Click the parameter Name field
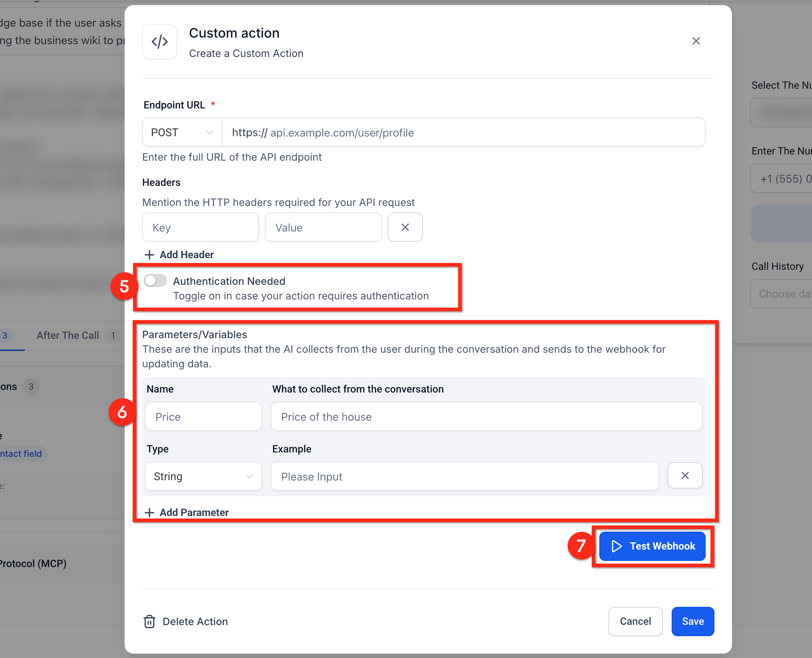Viewport: 812px width, 658px height. (203, 417)
